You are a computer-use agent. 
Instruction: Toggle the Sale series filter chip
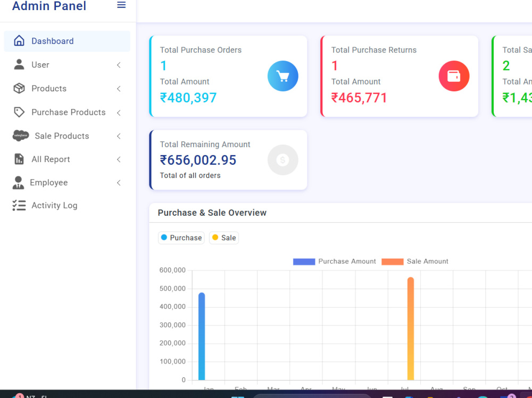[224, 238]
